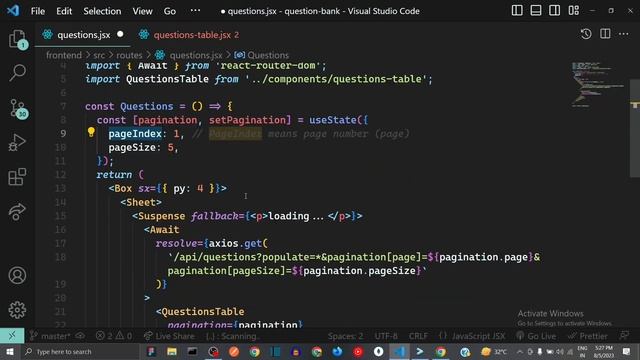
Task: Open the editor More Actions ellipsis
Action: point(624,34)
